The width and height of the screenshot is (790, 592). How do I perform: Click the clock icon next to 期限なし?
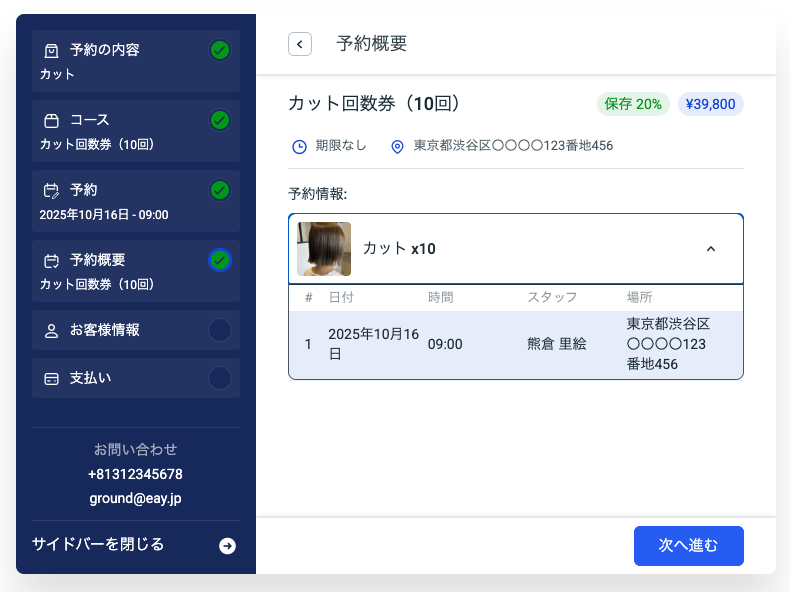tap(299, 147)
